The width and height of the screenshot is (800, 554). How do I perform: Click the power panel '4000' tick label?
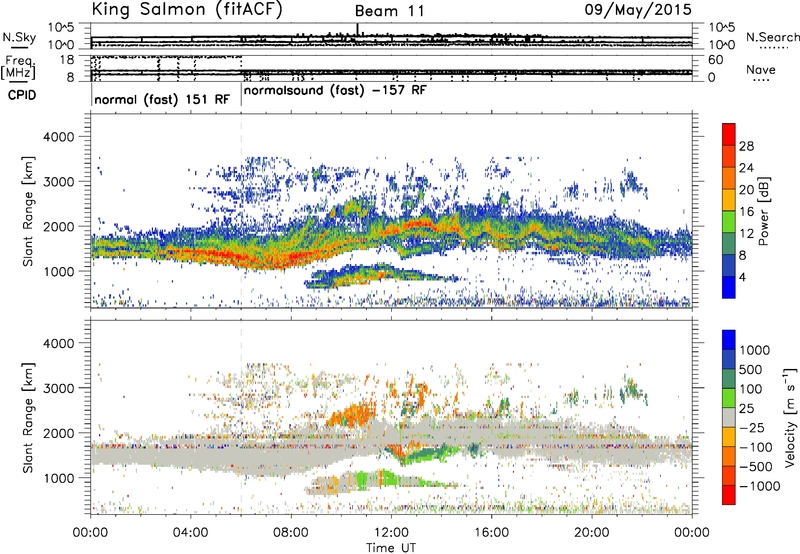click(58, 137)
